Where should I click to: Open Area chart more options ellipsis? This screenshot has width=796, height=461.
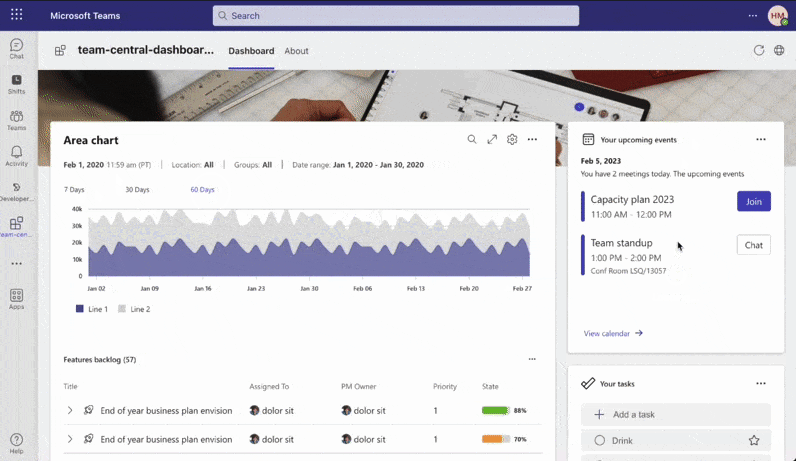point(532,139)
